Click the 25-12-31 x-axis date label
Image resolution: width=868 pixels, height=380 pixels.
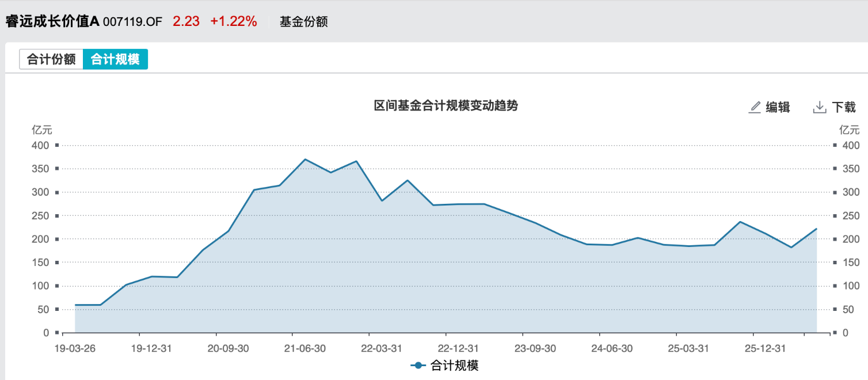tap(765, 348)
